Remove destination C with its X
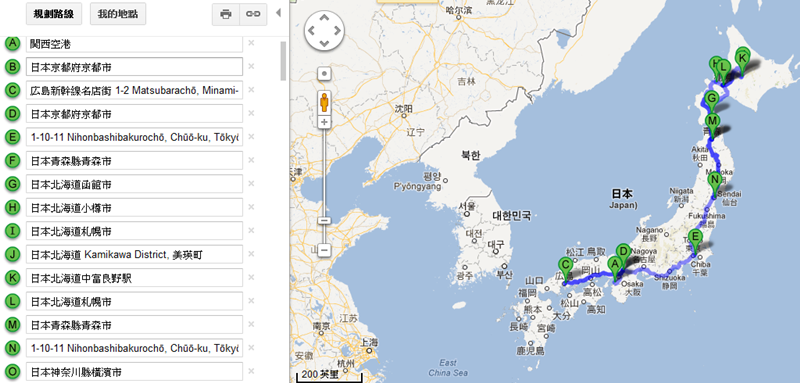 coord(251,90)
